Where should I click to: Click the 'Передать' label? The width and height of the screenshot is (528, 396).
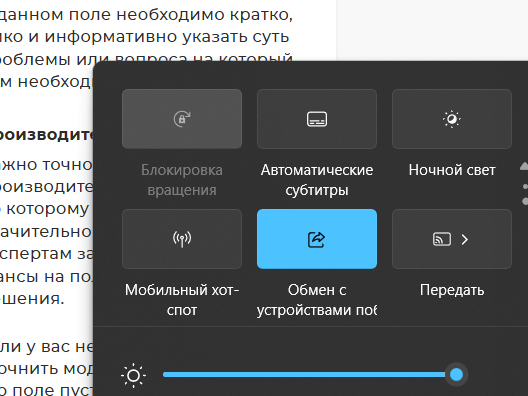tap(452, 290)
